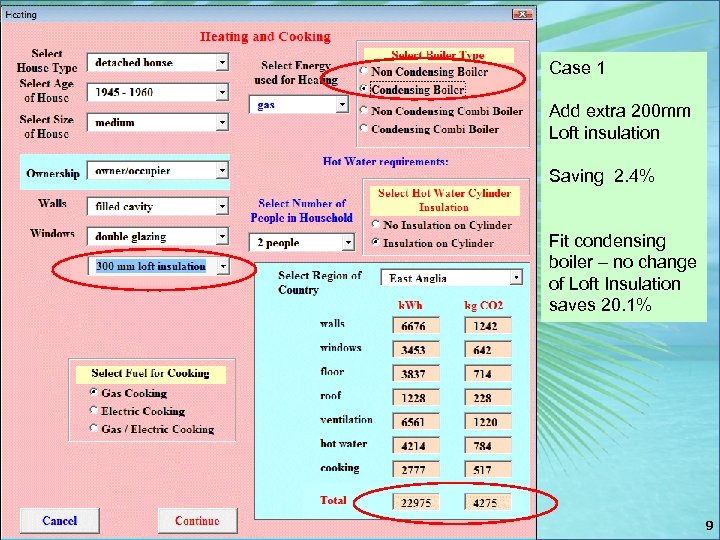The width and height of the screenshot is (720, 540).
Task: Close the Heating dialog window
Action: pos(522,14)
